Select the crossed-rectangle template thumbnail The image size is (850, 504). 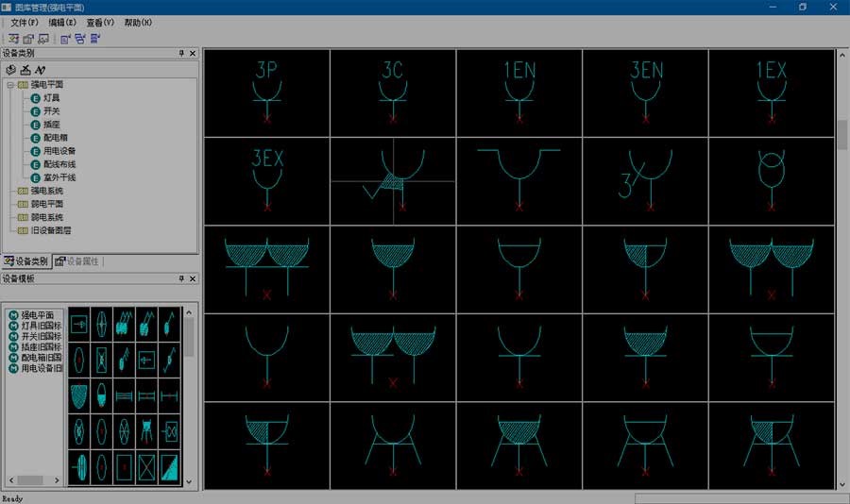coord(146,467)
